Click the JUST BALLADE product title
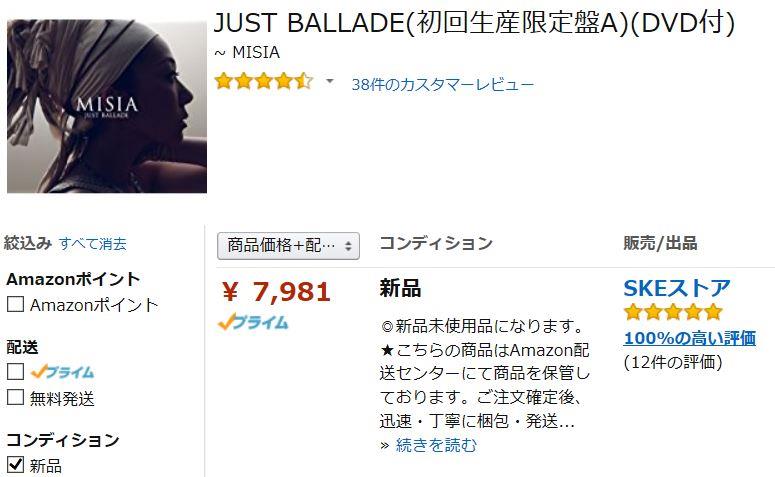Screen dimensions: 775x477 [x=474, y=23]
